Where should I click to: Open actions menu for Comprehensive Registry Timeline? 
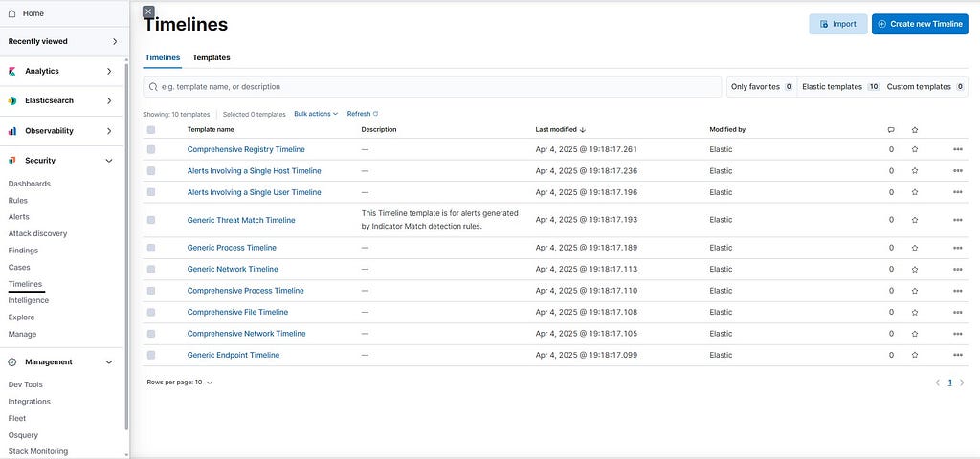957,149
